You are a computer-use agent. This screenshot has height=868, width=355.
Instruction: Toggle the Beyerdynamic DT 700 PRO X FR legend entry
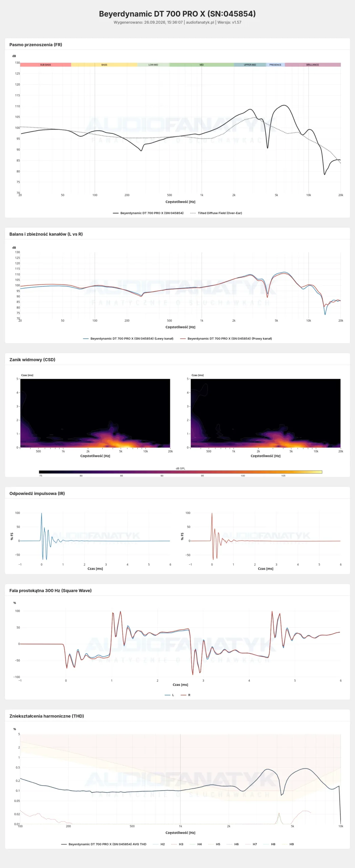tap(148, 213)
